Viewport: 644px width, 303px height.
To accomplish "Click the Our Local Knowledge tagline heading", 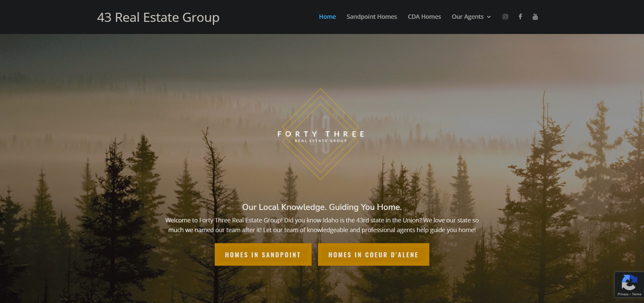I will click(322, 207).
